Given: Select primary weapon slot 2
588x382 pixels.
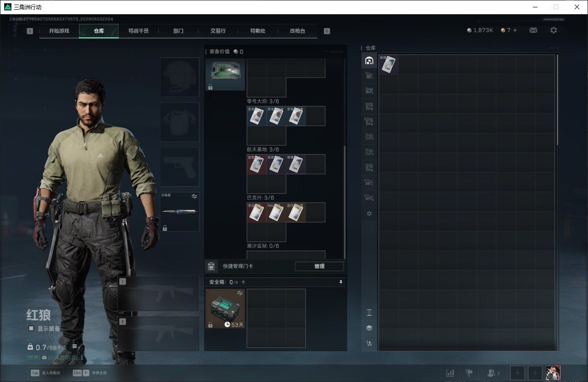Looking at the screenshot, I should click(158, 333).
